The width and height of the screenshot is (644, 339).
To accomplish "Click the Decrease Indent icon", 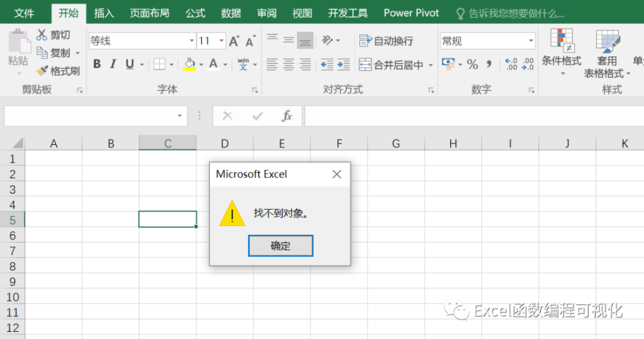I will tap(327, 64).
